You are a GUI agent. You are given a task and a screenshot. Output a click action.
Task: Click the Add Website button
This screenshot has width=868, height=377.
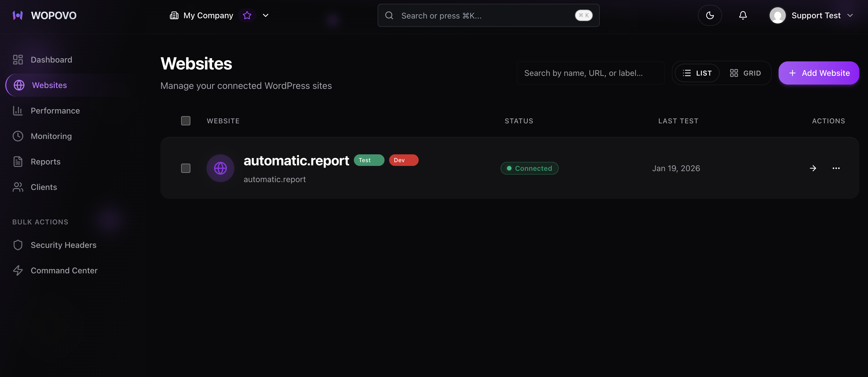[x=819, y=73]
